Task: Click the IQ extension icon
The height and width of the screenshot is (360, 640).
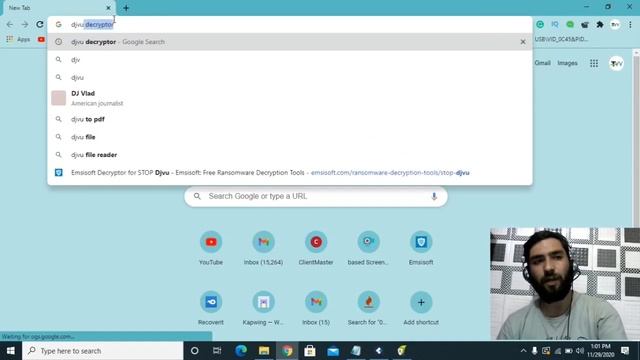Action: point(555,24)
